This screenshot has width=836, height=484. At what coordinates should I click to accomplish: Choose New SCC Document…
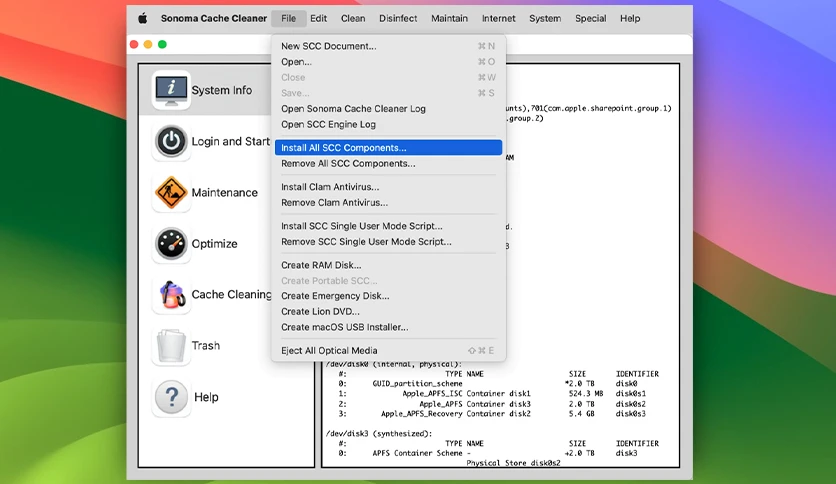(x=388, y=46)
